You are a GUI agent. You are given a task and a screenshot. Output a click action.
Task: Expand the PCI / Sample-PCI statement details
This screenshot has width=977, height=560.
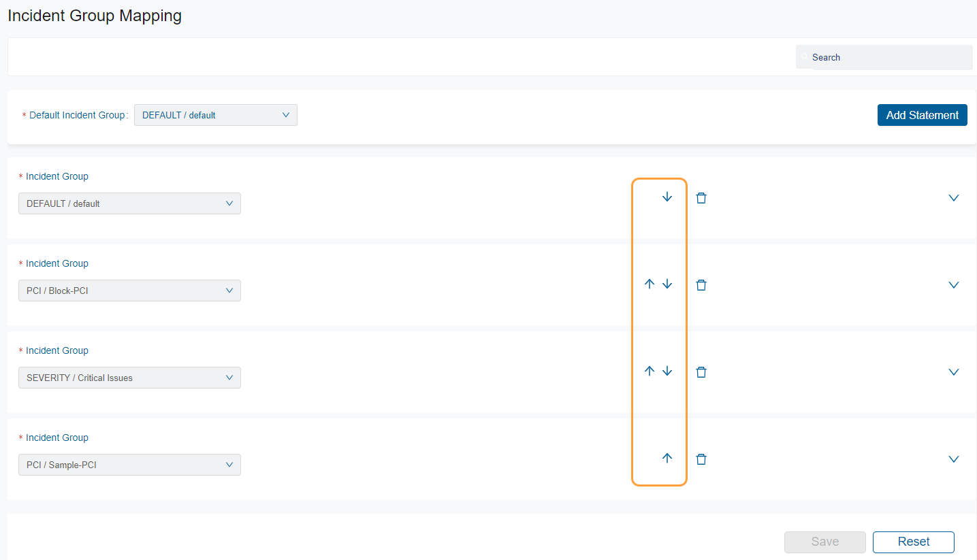(x=953, y=459)
